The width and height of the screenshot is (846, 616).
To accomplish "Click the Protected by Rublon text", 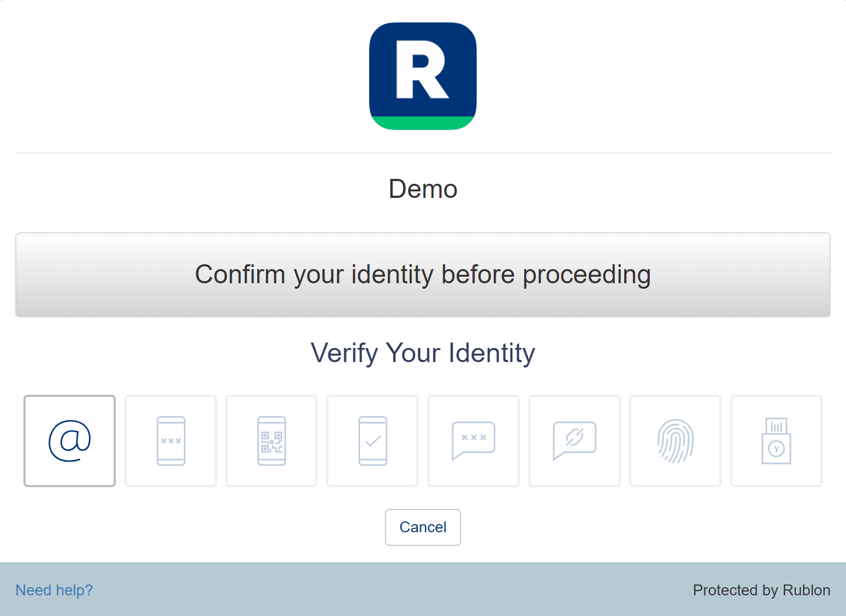I will click(x=761, y=590).
